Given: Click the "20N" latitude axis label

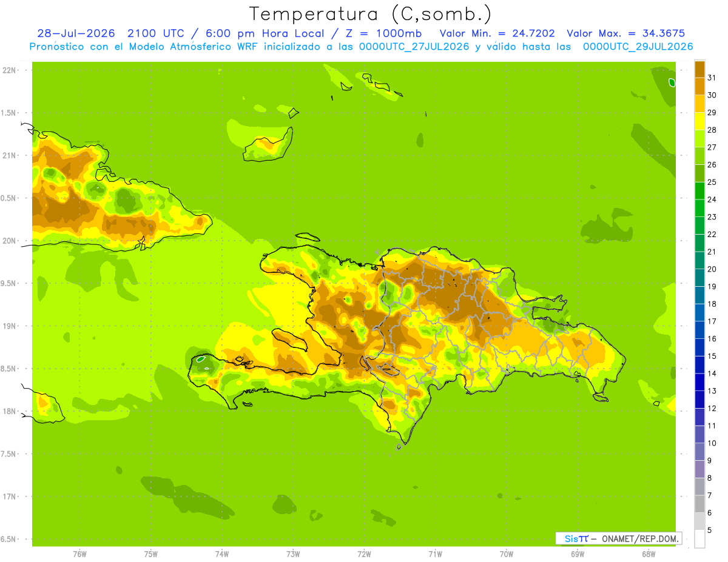Looking at the screenshot, I should pyautogui.click(x=10, y=241).
